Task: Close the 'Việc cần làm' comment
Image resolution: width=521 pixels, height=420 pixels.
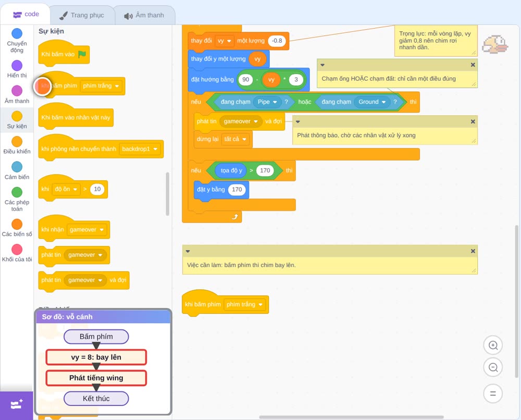Action: tap(473, 251)
